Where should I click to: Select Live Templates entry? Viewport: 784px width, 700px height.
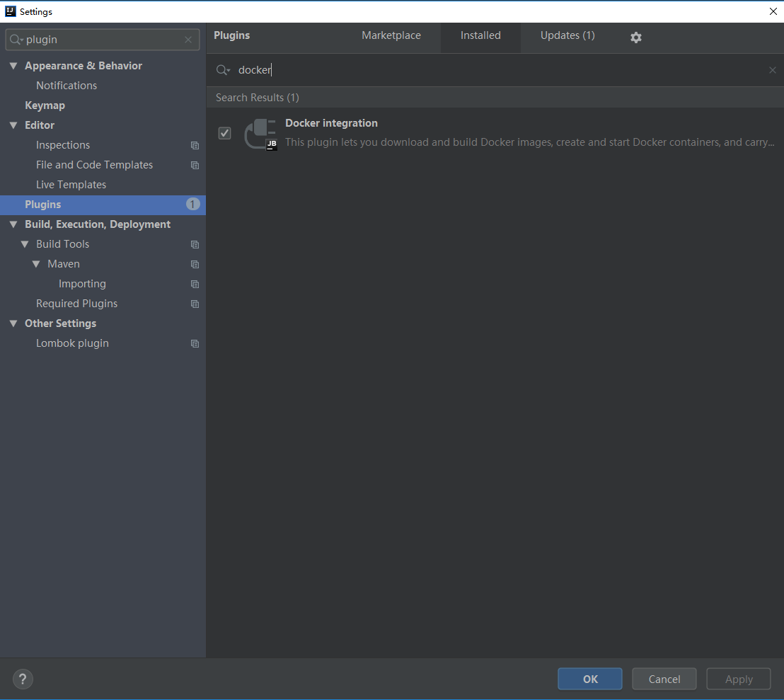click(71, 185)
